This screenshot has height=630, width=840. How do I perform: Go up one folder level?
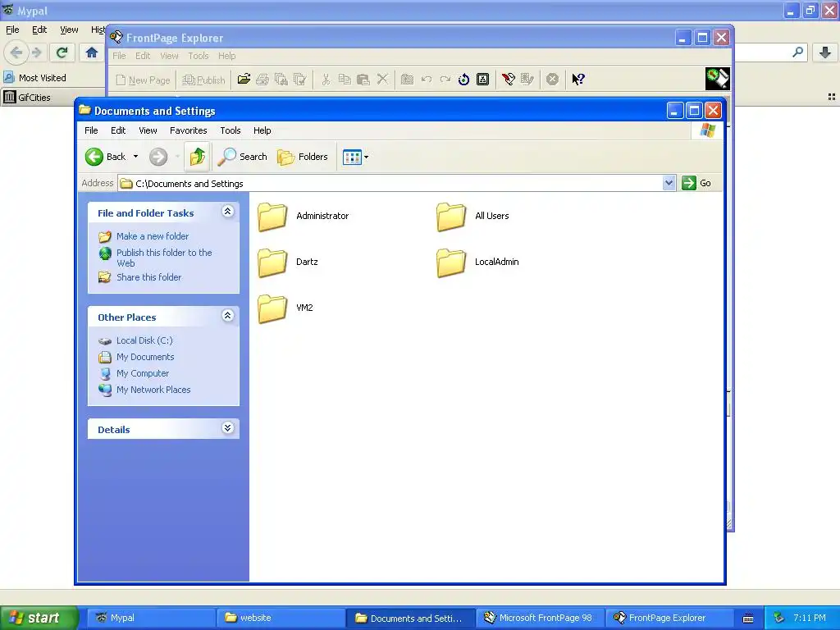point(197,157)
